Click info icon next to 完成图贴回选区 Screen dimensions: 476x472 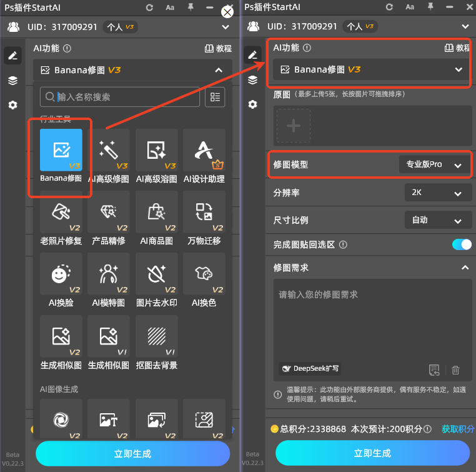tap(343, 245)
